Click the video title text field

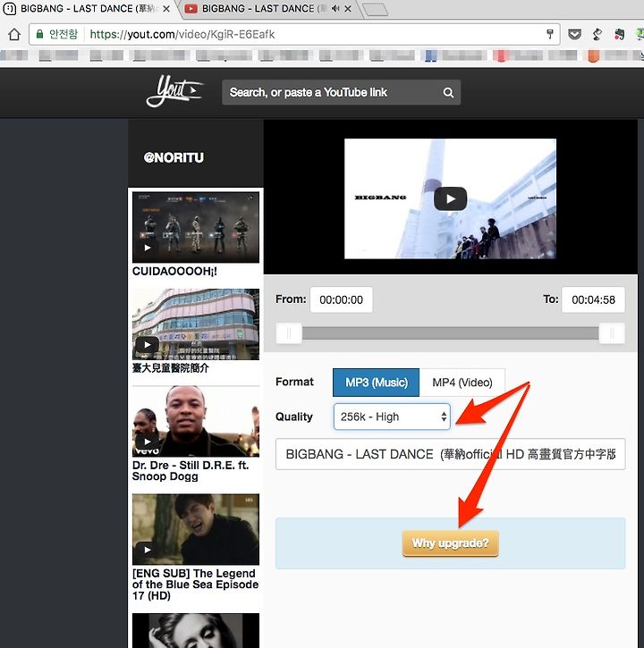pyautogui.click(x=451, y=454)
